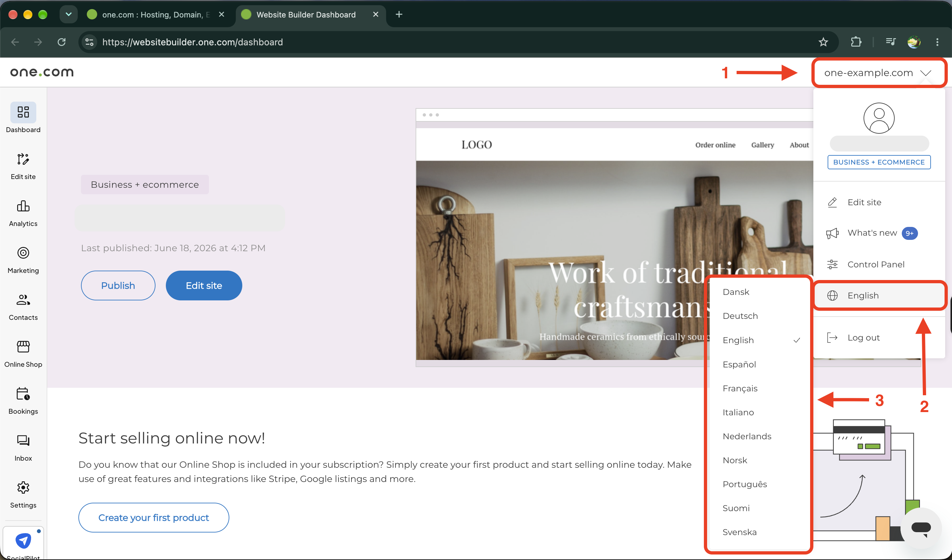952x560 pixels.
Task: Select Español language
Action: (759, 364)
